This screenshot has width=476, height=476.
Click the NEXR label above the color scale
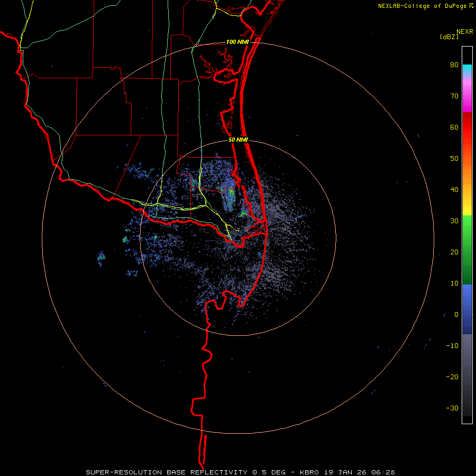pyautogui.click(x=465, y=32)
